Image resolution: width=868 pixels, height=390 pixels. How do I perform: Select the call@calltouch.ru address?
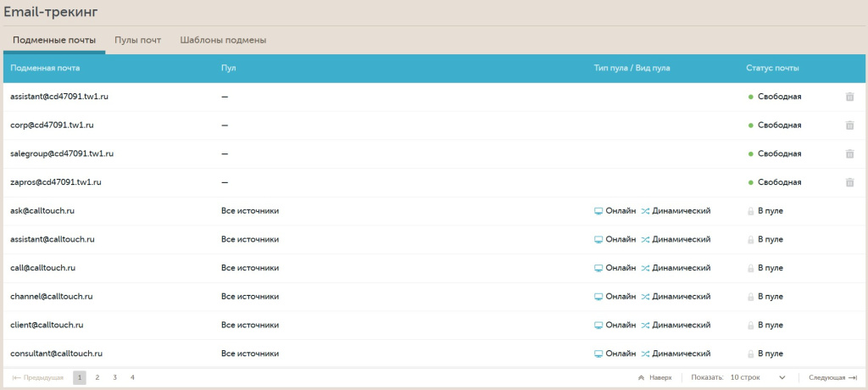pyautogui.click(x=43, y=268)
